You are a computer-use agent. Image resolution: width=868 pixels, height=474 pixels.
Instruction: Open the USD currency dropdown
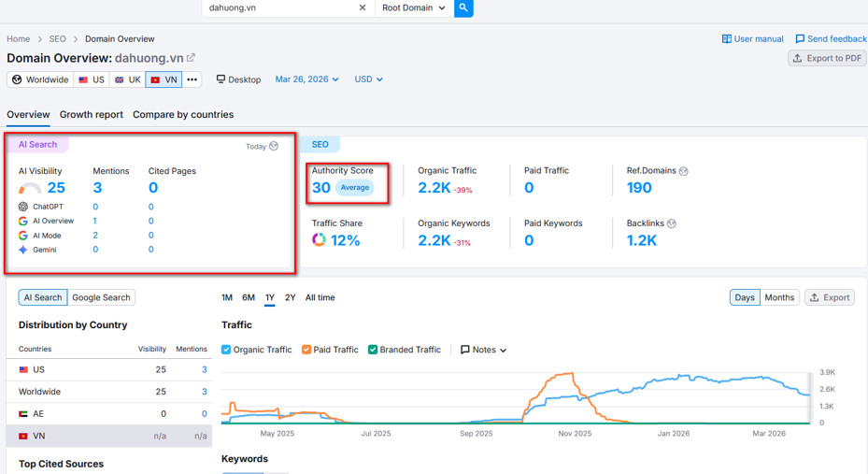(368, 79)
